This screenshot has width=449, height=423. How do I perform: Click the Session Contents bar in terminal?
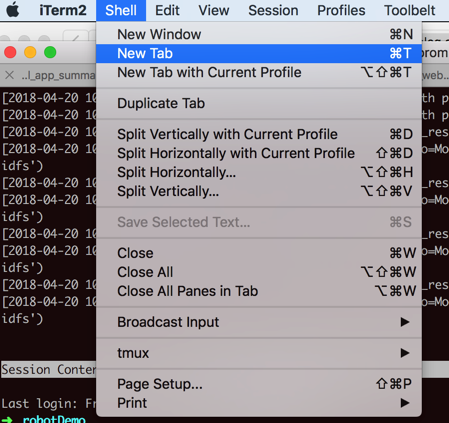pos(48,369)
